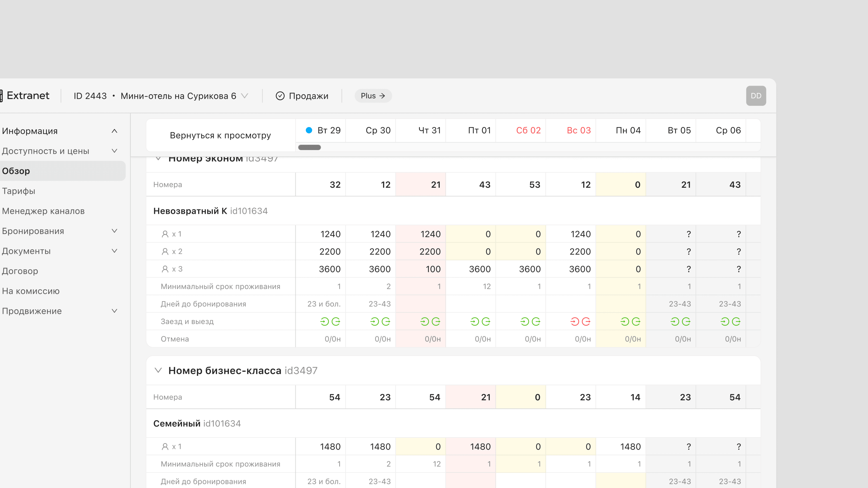Open Тарифы in the sidebar
Viewport: 868px width, 488px height.
[19, 191]
